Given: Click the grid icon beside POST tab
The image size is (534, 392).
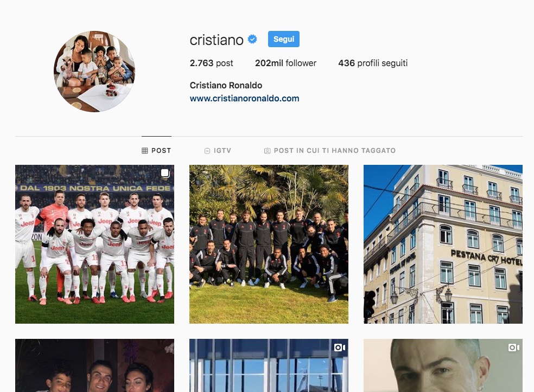Looking at the screenshot, I should coord(145,151).
